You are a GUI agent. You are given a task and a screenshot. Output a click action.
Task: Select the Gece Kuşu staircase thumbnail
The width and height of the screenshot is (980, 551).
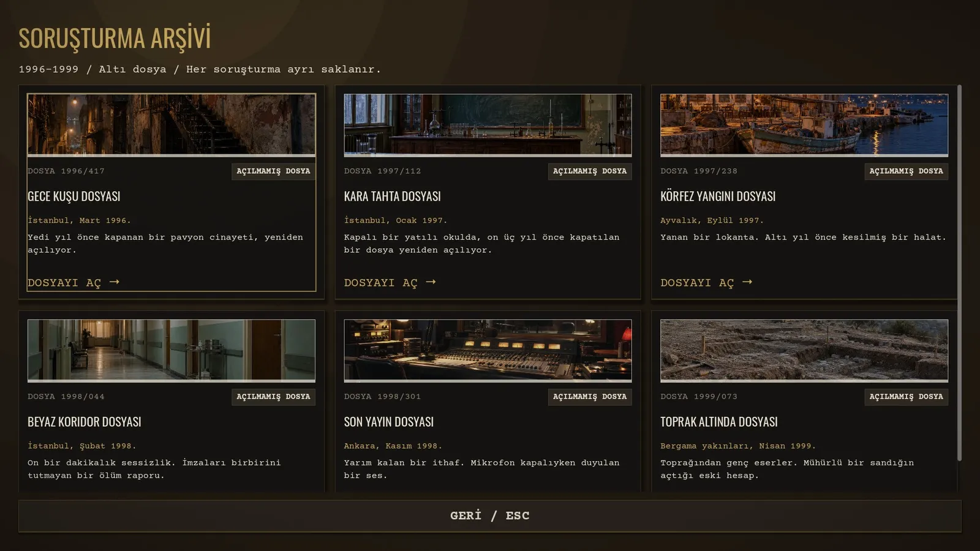point(171,125)
